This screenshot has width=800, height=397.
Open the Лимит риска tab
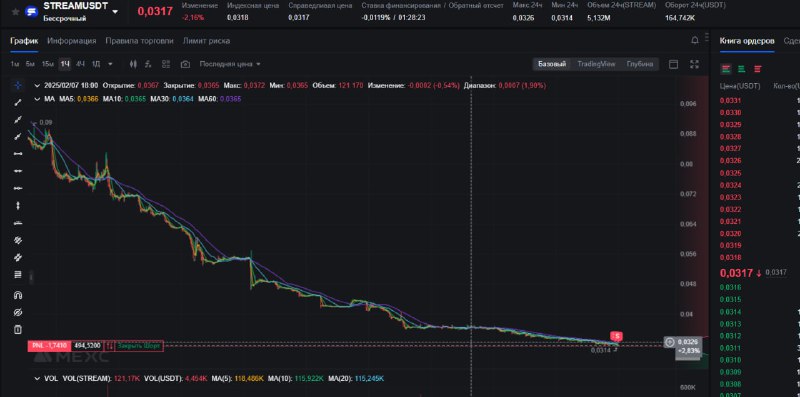coord(206,41)
